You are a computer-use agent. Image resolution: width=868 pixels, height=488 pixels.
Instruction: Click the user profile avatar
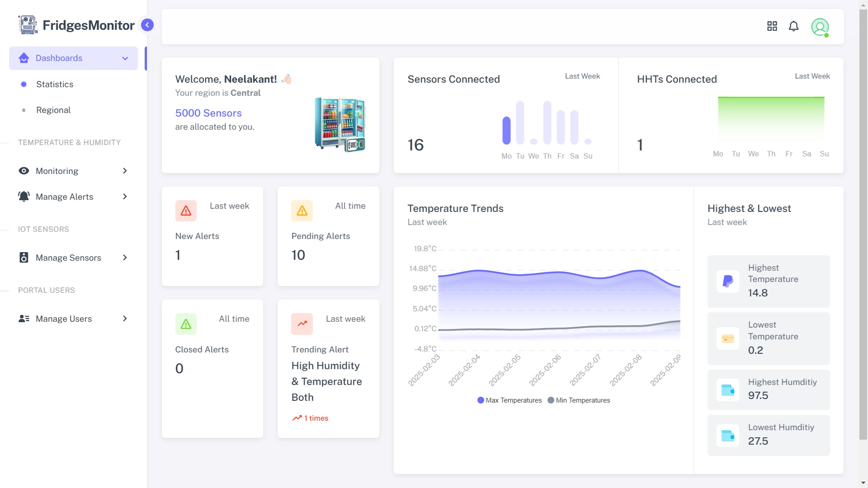coord(820,27)
